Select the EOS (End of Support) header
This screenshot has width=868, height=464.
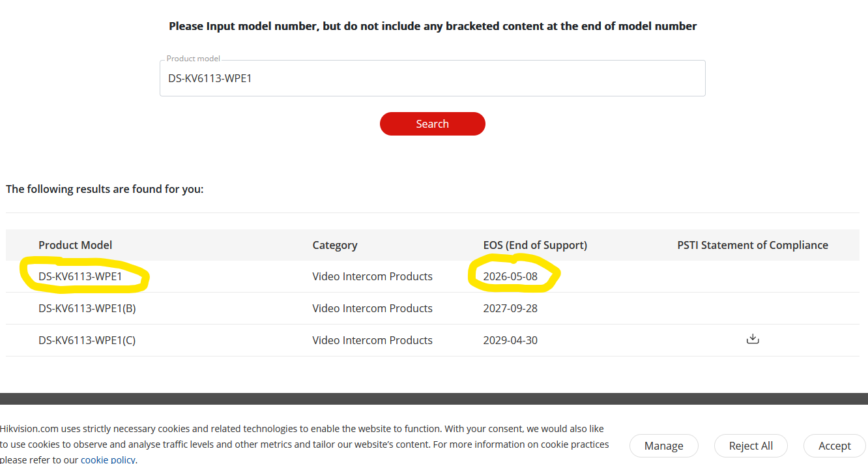click(534, 245)
